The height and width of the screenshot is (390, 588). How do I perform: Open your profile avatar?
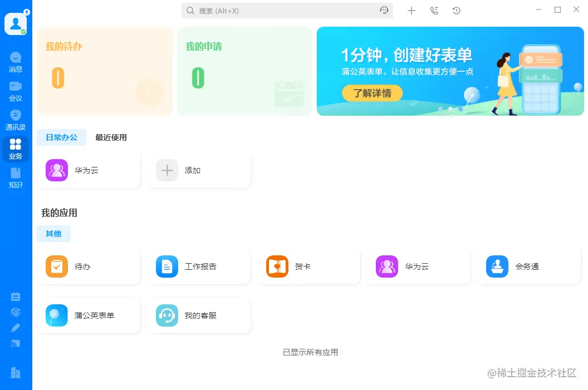pos(16,23)
